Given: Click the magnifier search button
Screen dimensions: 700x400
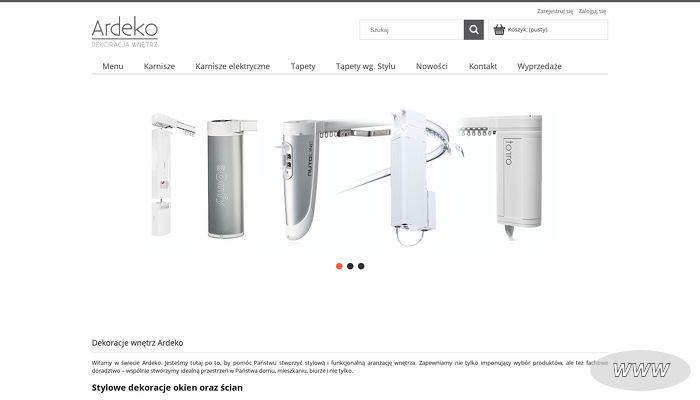Looking at the screenshot, I should click(x=474, y=30).
